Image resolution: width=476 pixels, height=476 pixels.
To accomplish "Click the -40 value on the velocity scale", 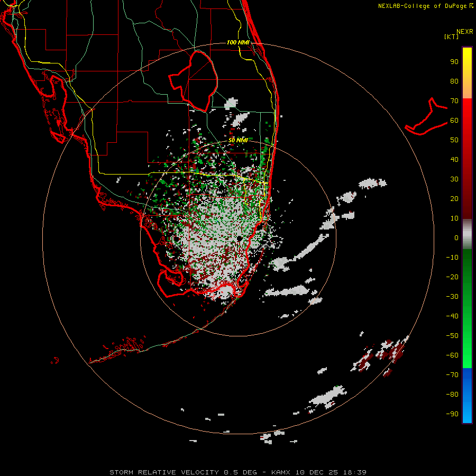I will pyautogui.click(x=452, y=316).
